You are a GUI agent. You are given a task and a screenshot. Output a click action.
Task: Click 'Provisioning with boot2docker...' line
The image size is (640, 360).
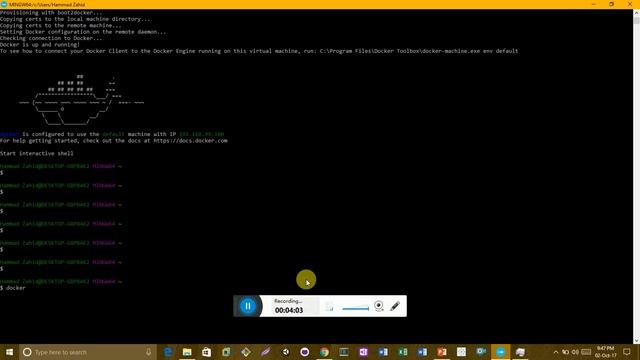click(x=51, y=13)
